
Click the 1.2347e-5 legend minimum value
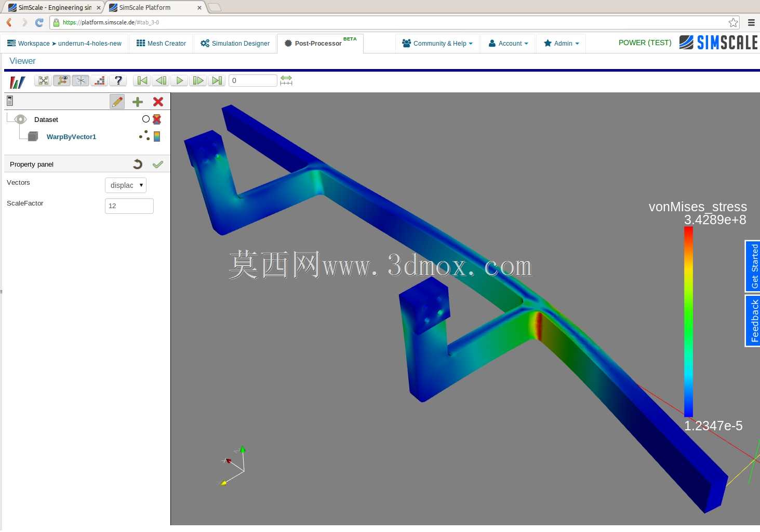click(x=713, y=426)
